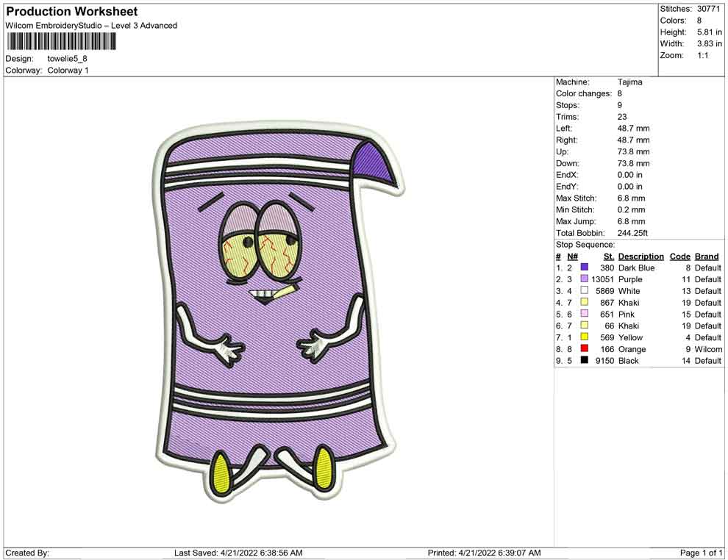Click the 'Colorway 1' value
The height and width of the screenshot is (560, 728).
click(x=68, y=70)
